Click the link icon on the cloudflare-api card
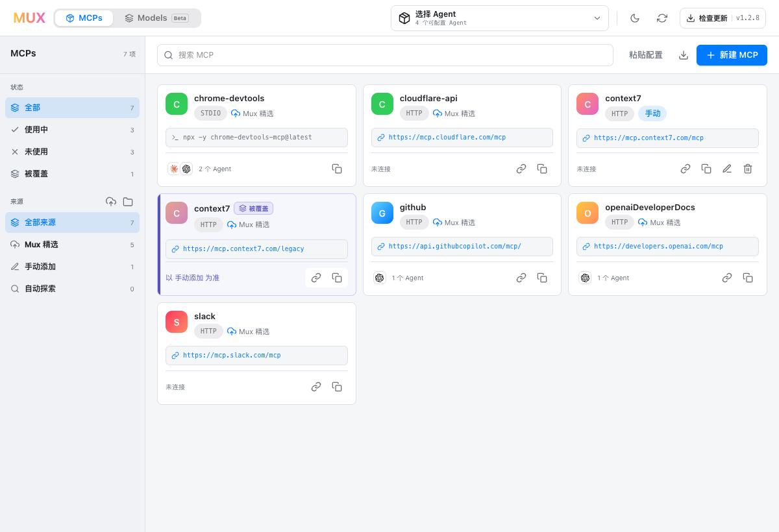779x532 pixels. tap(521, 169)
